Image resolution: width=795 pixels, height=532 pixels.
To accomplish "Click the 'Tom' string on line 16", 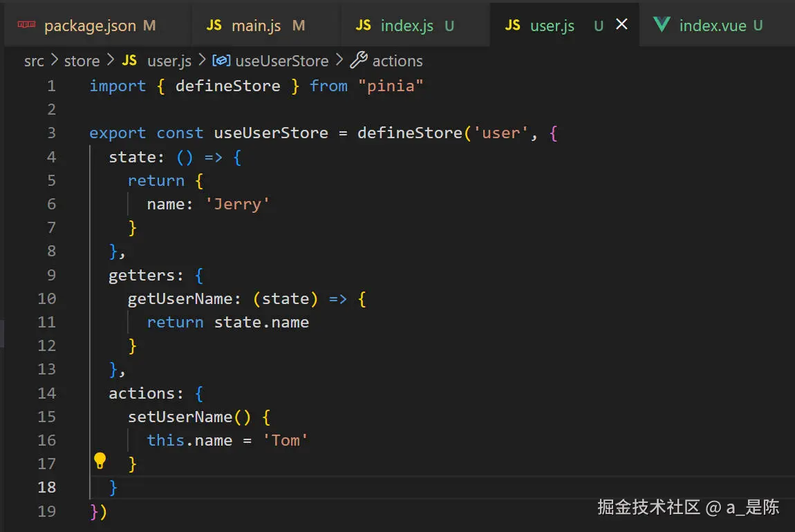I will (285, 440).
